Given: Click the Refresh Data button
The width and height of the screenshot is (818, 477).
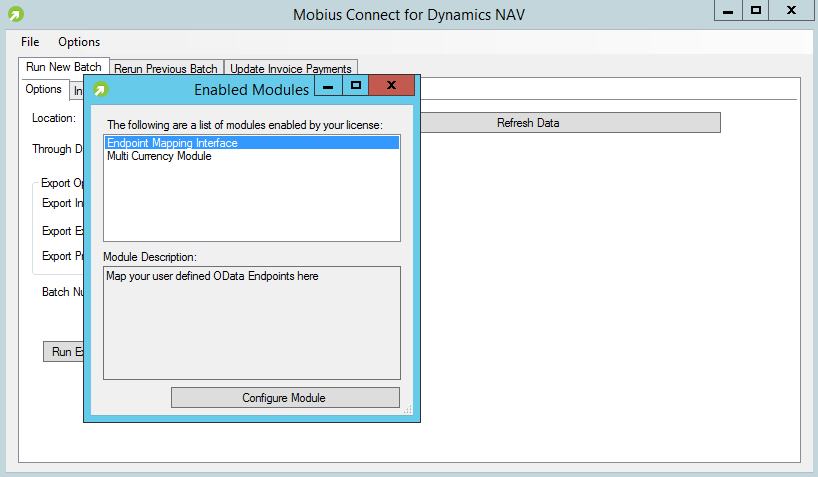Looking at the screenshot, I should tap(570, 123).
